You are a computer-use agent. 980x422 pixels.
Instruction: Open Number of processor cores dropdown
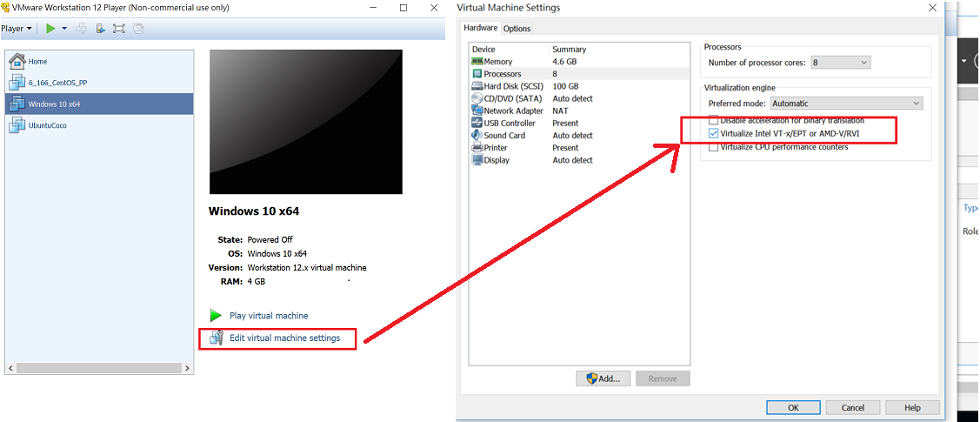(x=840, y=63)
